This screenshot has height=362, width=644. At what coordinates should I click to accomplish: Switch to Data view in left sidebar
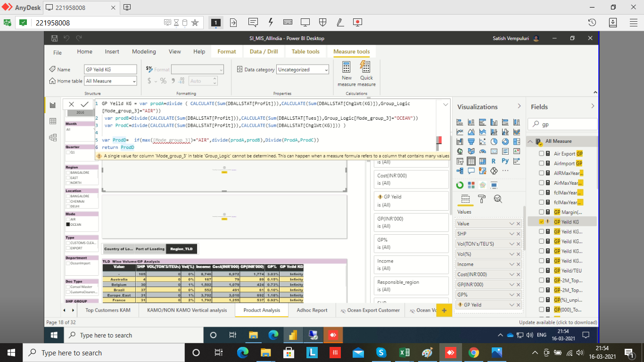click(53, 121)
